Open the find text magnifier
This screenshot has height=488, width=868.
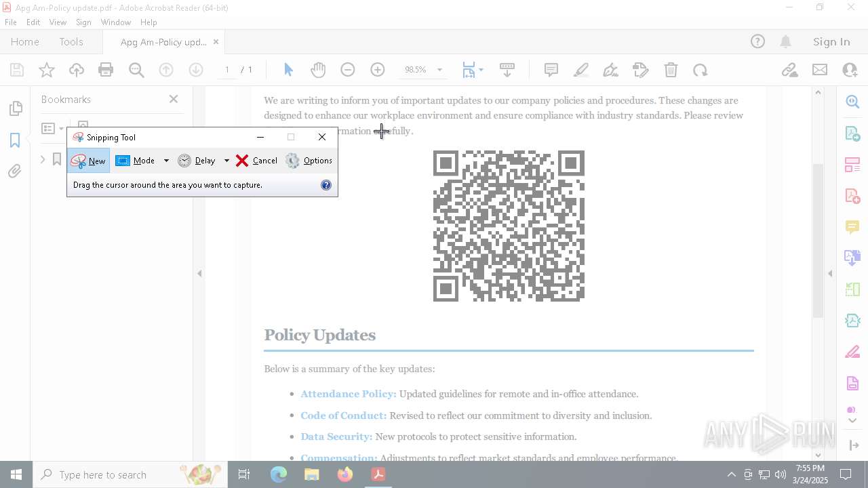(136, 70)
